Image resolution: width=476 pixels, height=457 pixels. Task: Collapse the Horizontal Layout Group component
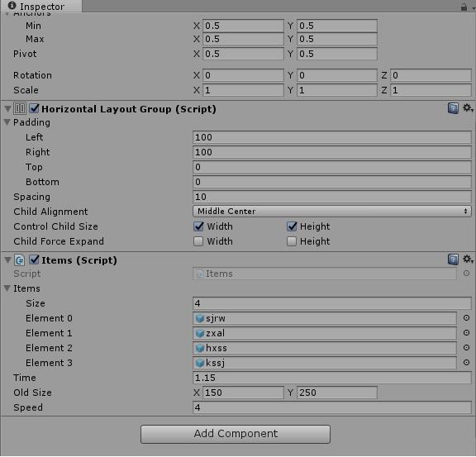[7, 108]
